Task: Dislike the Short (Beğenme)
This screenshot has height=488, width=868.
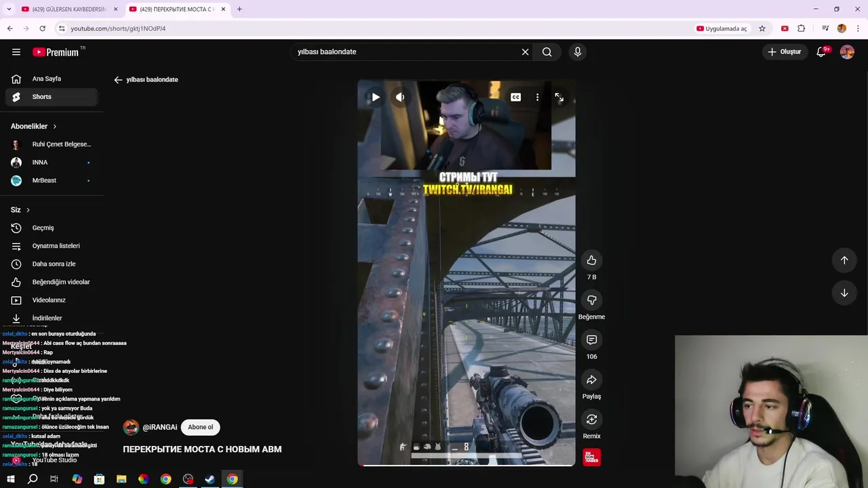Action: pyautogui.click(x=591, y=300)
